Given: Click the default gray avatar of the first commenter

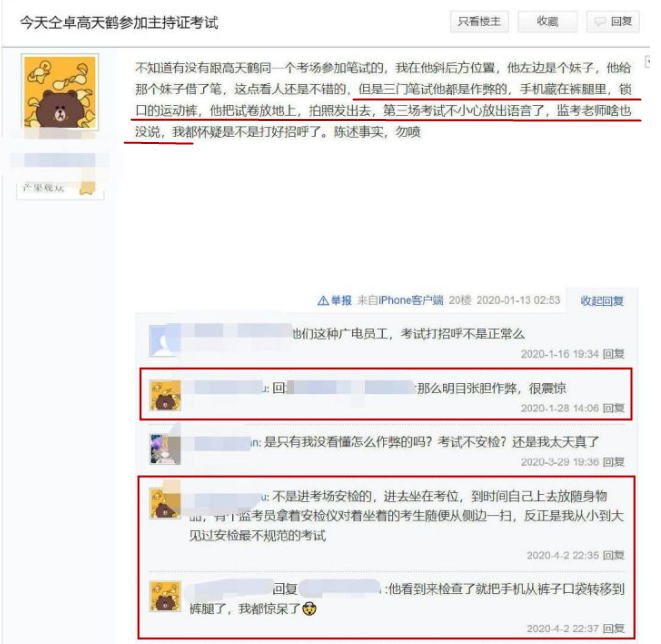Looking at the screenshot, I should (x=165, y=341).
